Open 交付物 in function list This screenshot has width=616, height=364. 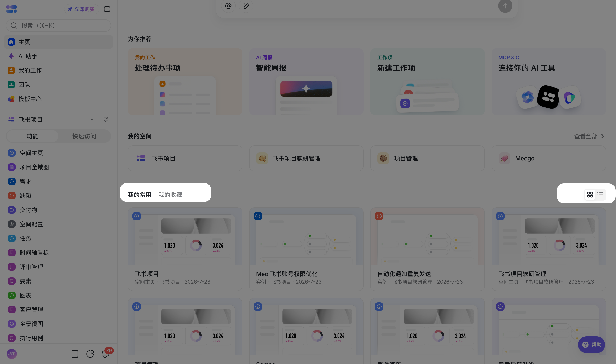pyautogui.click(x=58, y=210)
